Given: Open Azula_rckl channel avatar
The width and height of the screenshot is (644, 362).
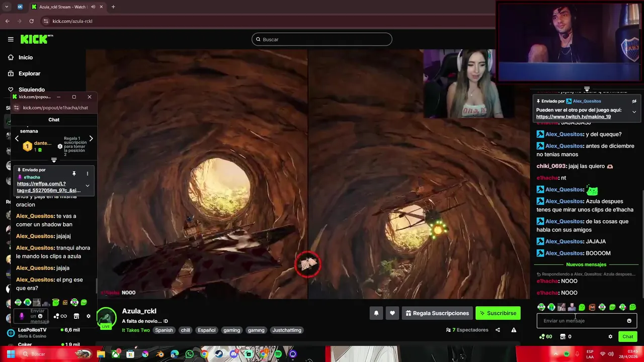Looking at the screenshot, I should tap(107, 318).
